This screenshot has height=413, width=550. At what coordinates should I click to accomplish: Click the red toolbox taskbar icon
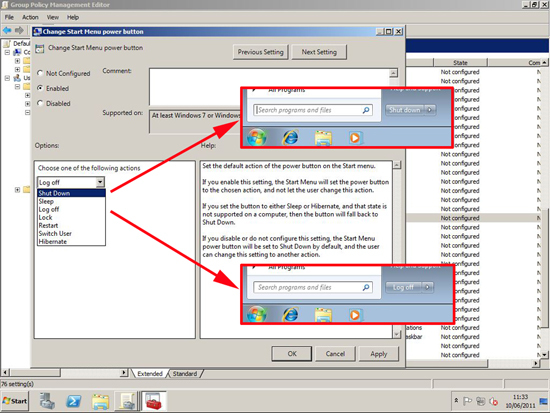[154, 401]
